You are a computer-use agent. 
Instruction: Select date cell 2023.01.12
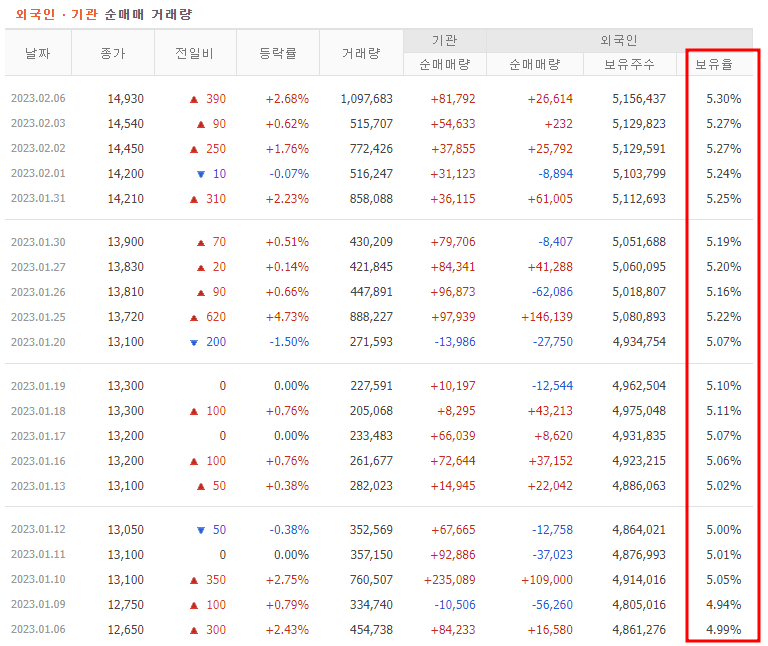pyautogui.click(x=38, y=529)
